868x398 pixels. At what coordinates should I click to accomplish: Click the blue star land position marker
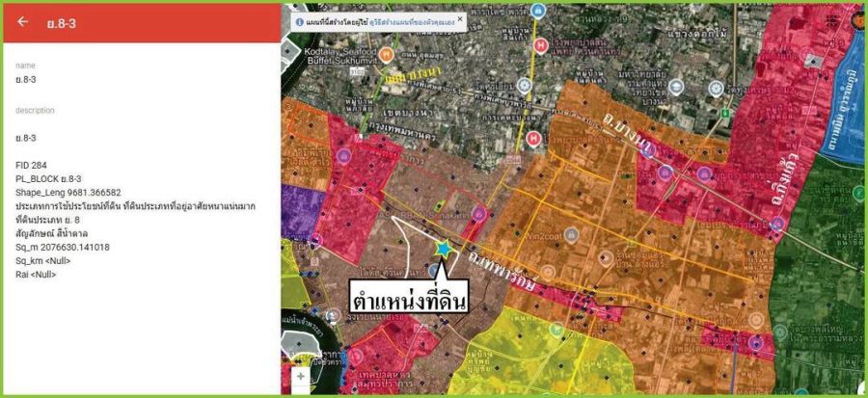click(443, 249)
